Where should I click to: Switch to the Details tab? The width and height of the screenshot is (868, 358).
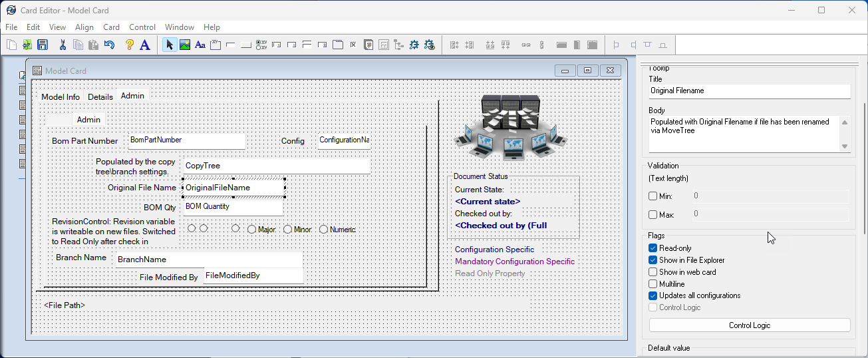(x=100, y=97)
